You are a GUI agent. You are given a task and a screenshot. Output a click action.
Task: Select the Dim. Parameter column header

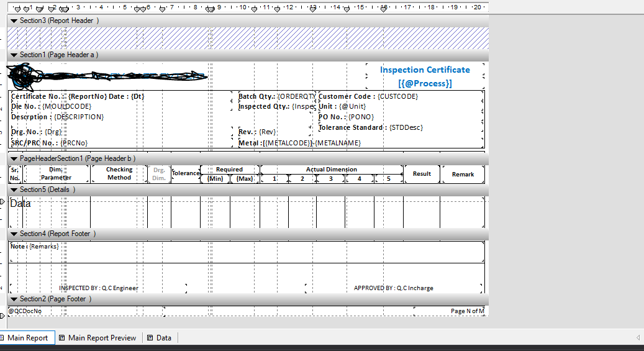pyautogui.click(x=57, y=174)
